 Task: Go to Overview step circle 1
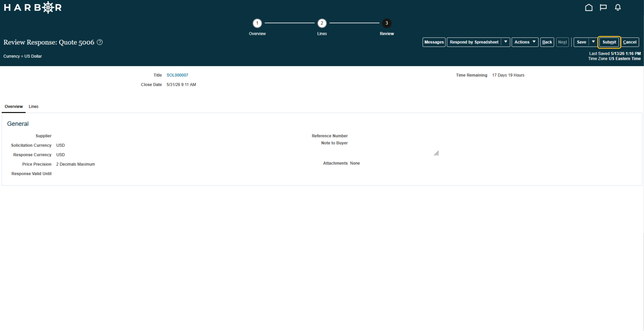pyautogui.click(x=257, y=23)
